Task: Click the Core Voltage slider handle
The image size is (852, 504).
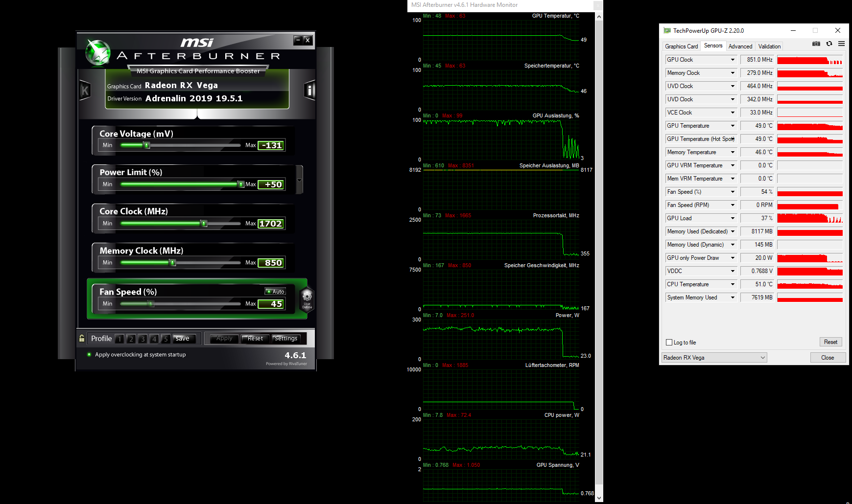Action: pos(146,145)
